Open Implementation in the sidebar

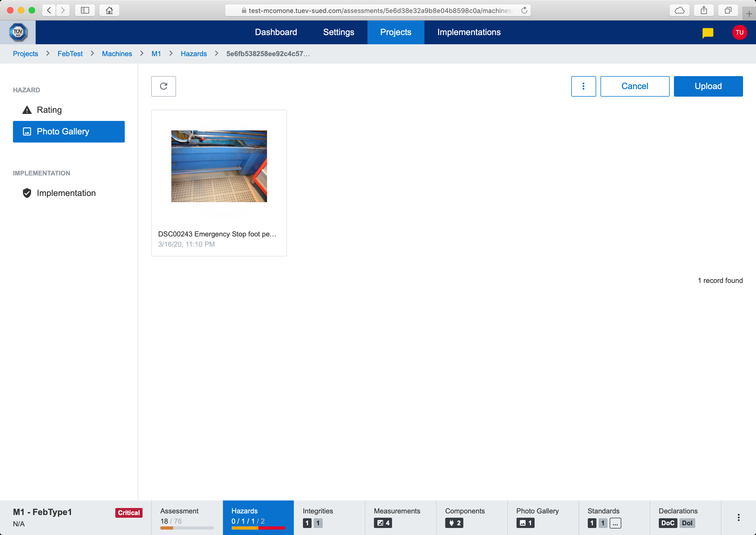[66, 193]
